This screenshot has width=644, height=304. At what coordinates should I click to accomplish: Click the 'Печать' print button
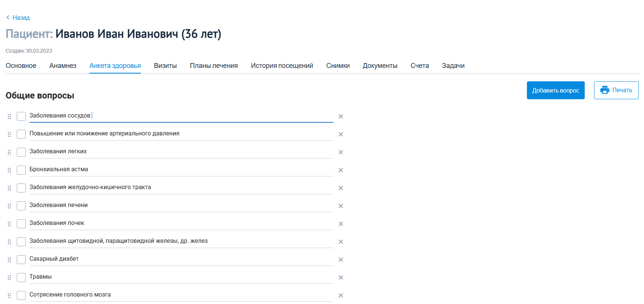coord(616,90)
